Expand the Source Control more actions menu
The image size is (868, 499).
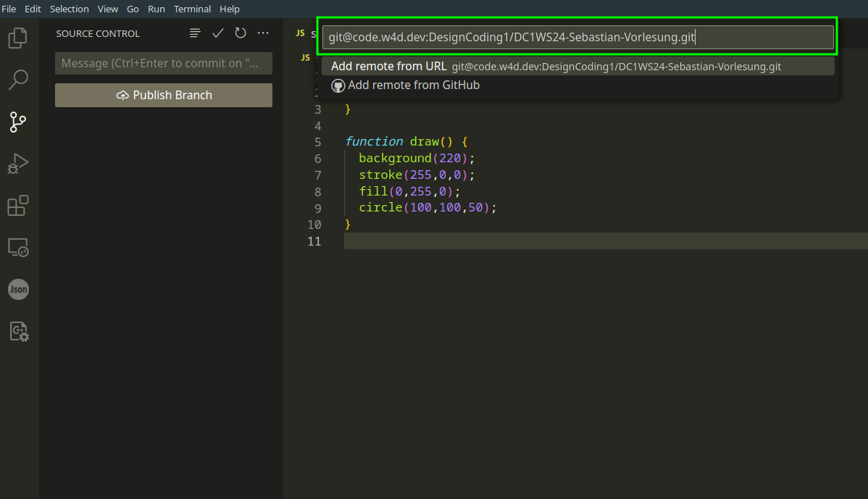(263, 33)
